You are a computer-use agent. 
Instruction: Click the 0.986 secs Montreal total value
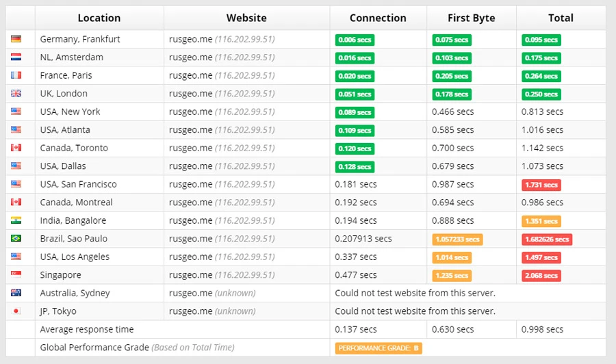pyautogui.click(x=542, y=203)
